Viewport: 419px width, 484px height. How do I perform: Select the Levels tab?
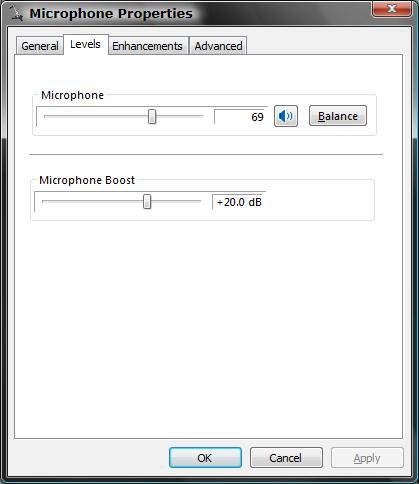pyautogui.click(x=86, y=44)
